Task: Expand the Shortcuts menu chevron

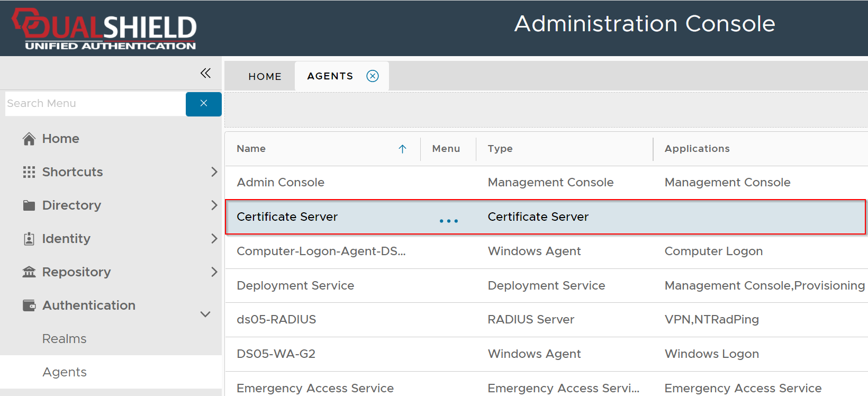Action: pos(214,172)
